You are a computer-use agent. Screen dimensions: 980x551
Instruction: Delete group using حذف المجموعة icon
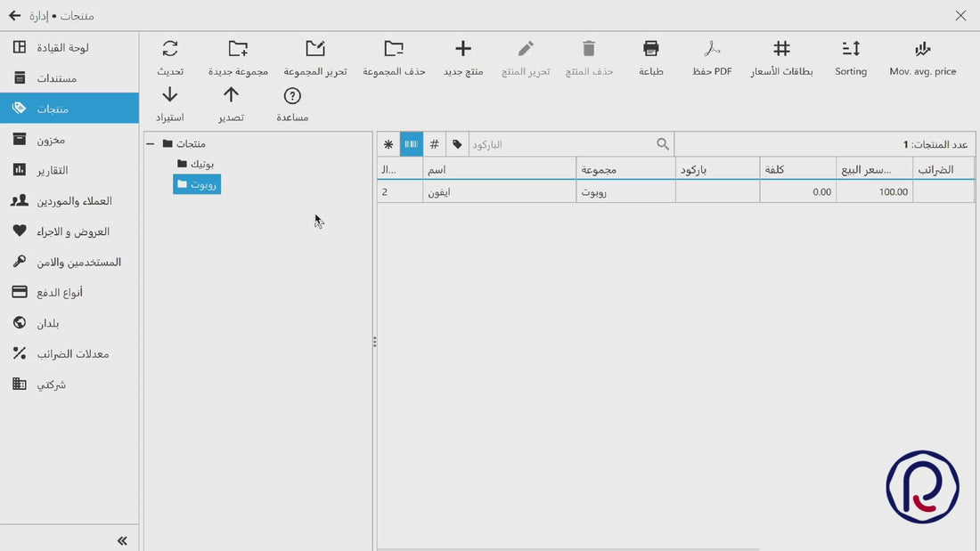pyautogui.click(x=394, y=49)
